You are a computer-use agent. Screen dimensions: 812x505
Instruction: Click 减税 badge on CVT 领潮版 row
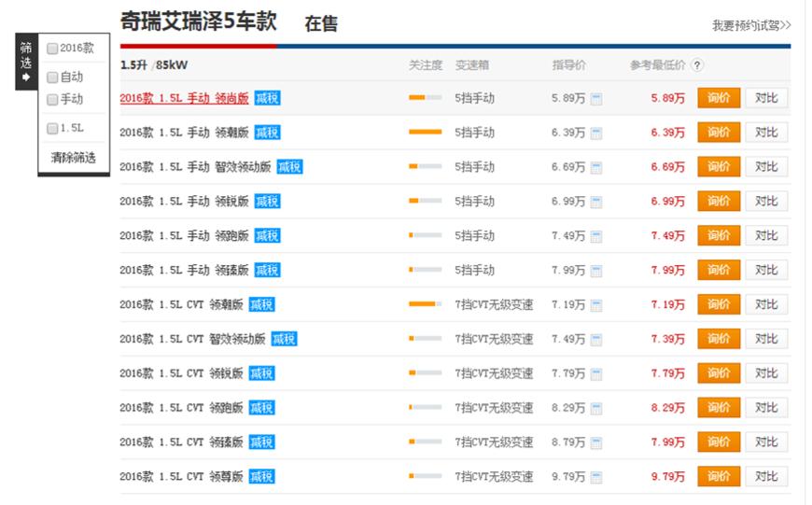click(261, 304)
